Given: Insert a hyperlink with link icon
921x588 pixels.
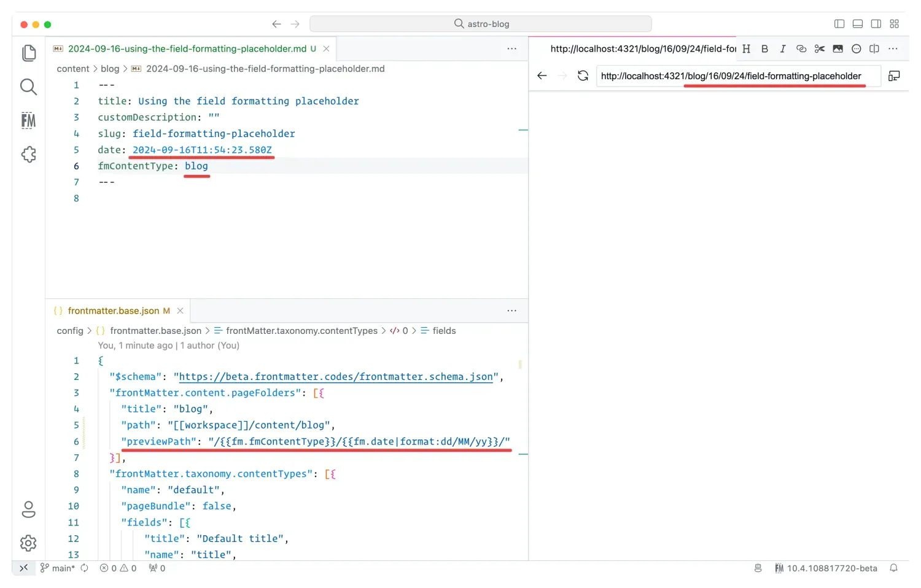Looking at the screenshot, I should tap(801, 49).
